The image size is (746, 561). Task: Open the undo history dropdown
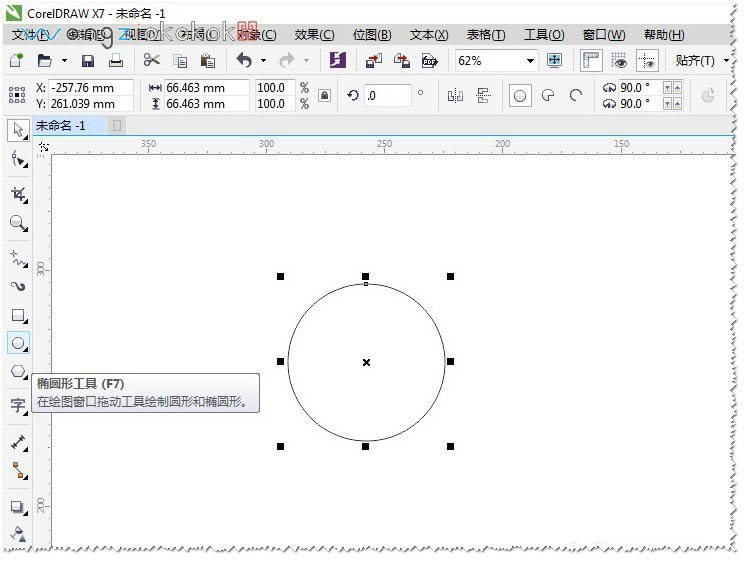coord(263,60)
